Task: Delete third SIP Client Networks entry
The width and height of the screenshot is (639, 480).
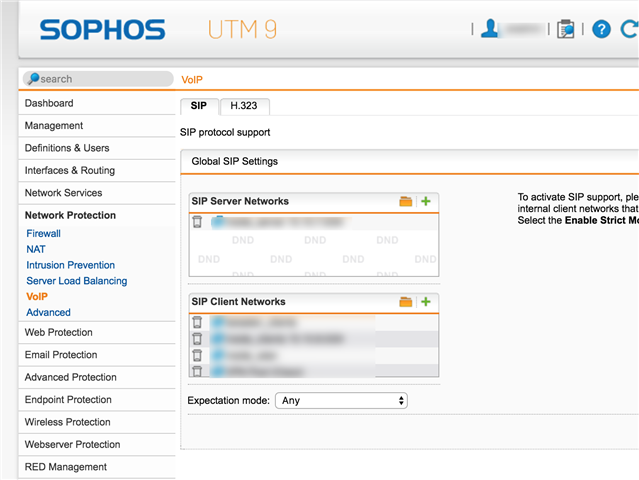Action: (x=197, y=355)
